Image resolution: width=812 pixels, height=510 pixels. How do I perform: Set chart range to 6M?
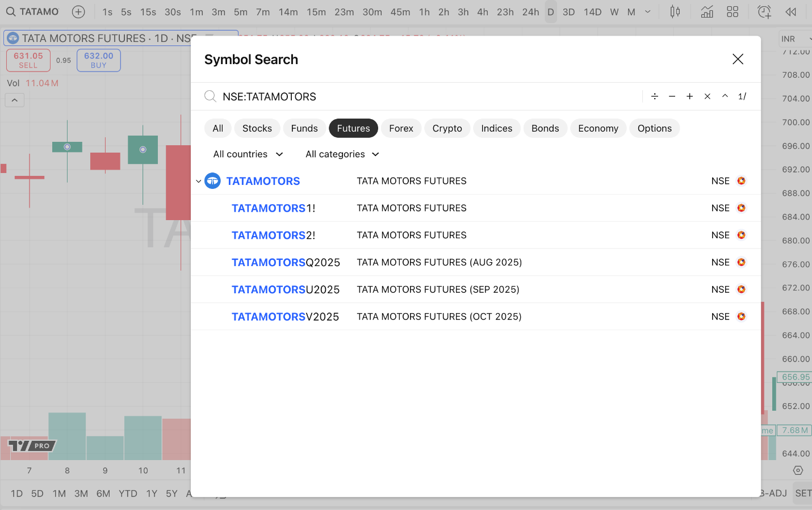coord(103,494)
